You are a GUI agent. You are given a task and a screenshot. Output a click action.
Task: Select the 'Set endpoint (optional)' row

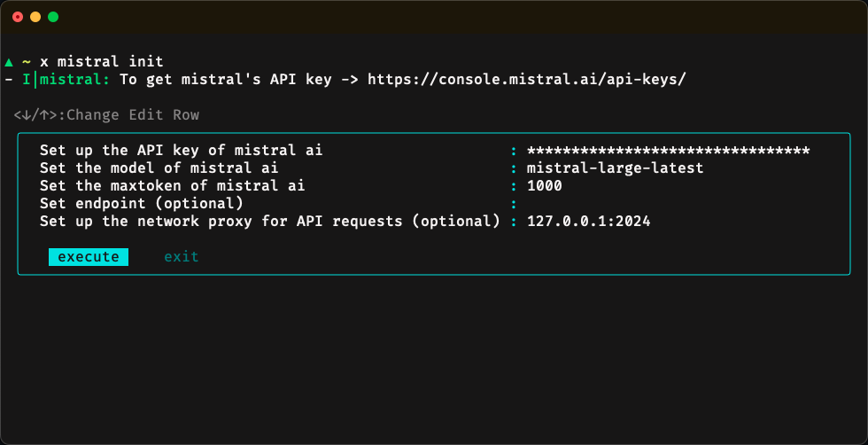(x=141, y=204)
